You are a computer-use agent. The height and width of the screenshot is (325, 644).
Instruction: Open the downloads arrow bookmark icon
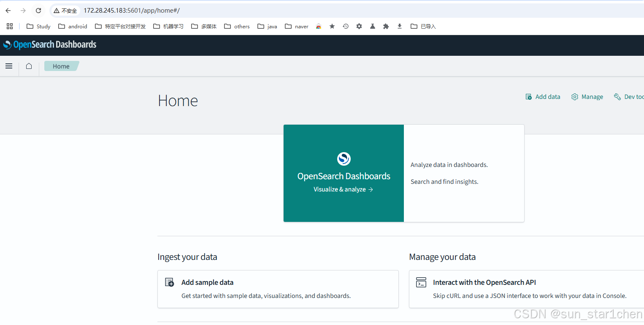pyautogui.click(x=399, y=26)
